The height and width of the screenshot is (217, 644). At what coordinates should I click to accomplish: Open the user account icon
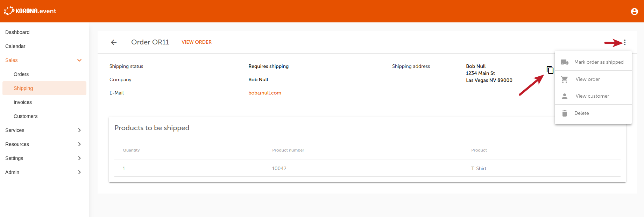coord(634,12)
